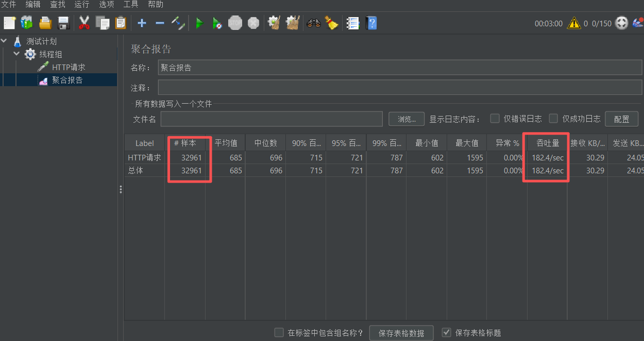
Task: Open the 选项 menu
Action: tap(106, 5)
